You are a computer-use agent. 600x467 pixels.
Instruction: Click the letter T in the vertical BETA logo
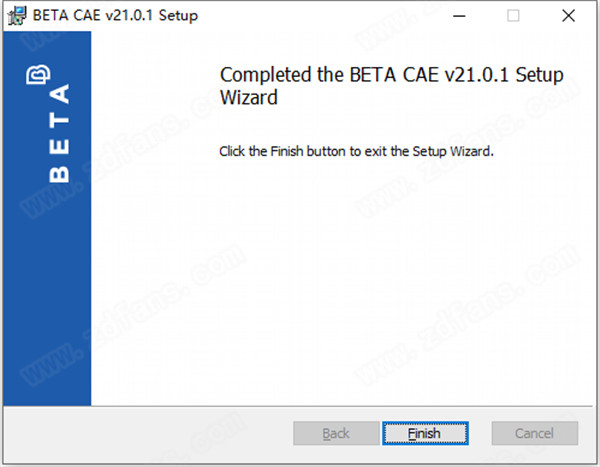(x=59, y=120)
